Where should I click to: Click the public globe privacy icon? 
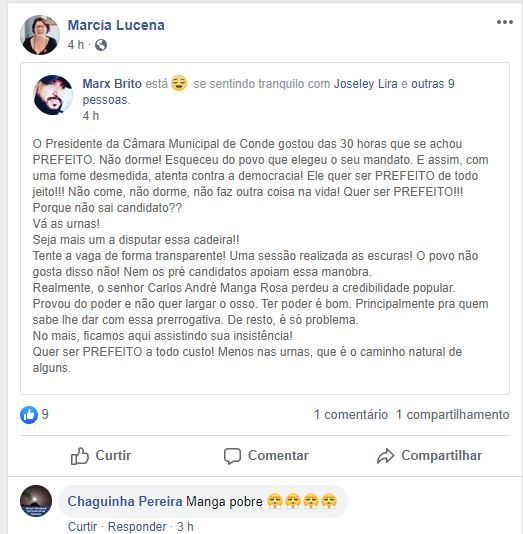(101, 45)
